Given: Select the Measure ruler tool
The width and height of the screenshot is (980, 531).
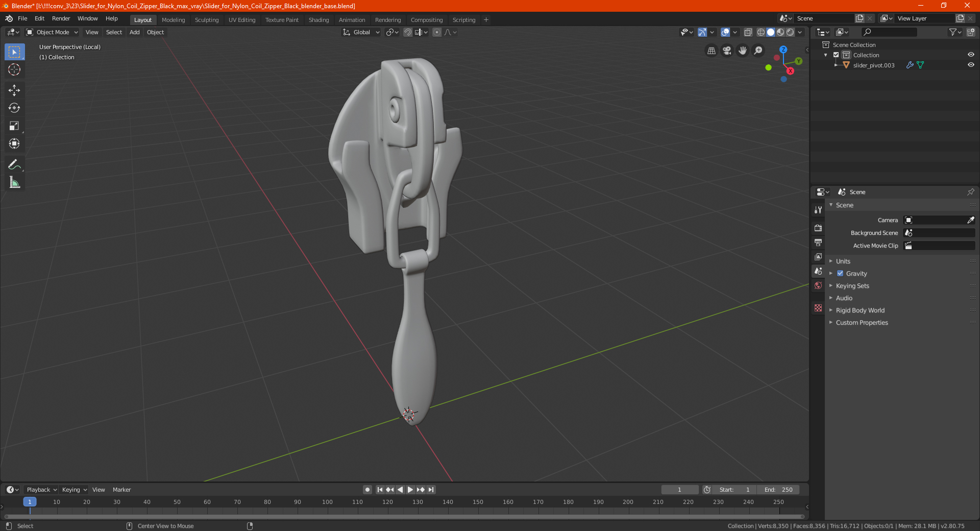Looking at the screenshot, I should click(14, 182).
